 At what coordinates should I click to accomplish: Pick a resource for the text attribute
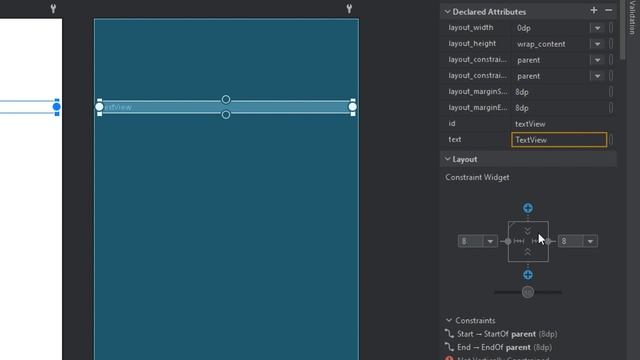point(611,140)
